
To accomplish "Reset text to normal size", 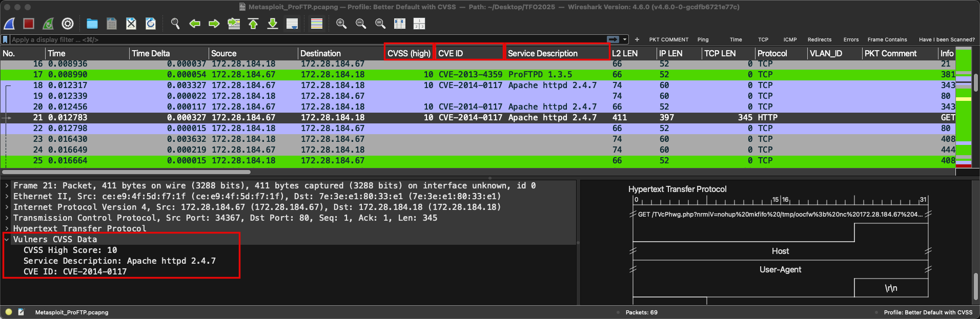I will point(380,24).
